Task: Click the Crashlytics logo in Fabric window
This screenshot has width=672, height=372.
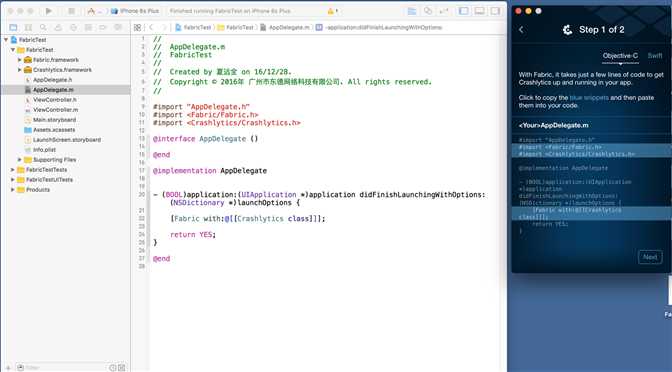Action: [567, 30]
